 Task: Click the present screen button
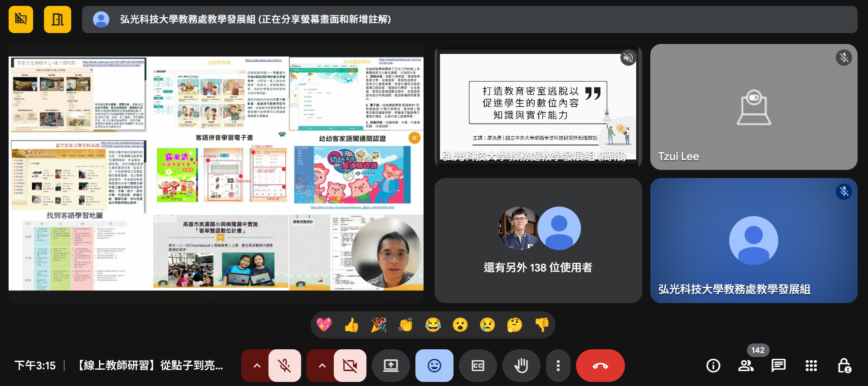click(x=390, y=366)
